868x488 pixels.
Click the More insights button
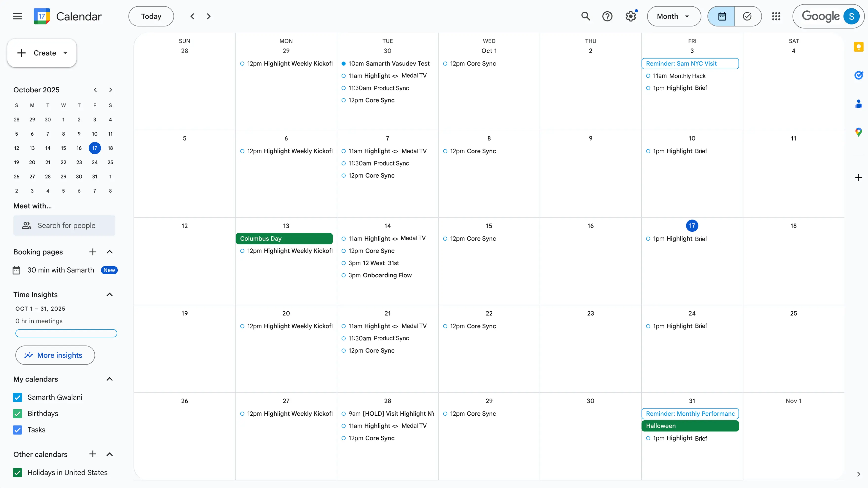tap(55, 355)
